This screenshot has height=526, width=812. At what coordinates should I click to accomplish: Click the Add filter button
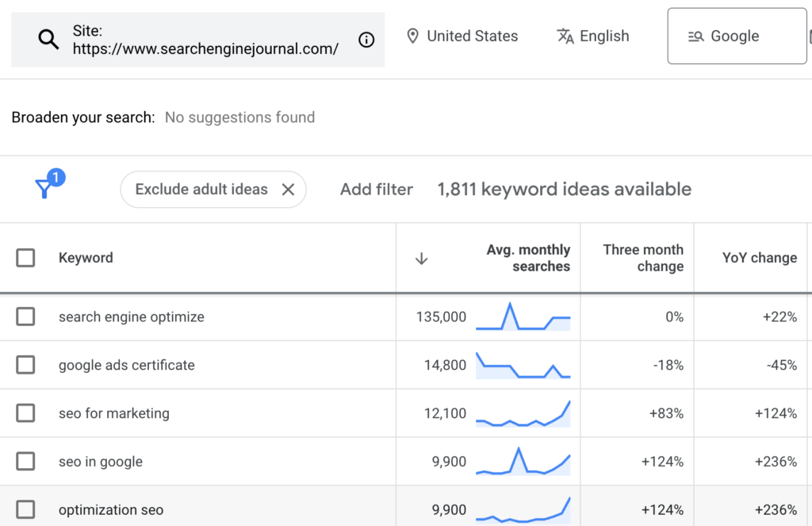point(376,190)
